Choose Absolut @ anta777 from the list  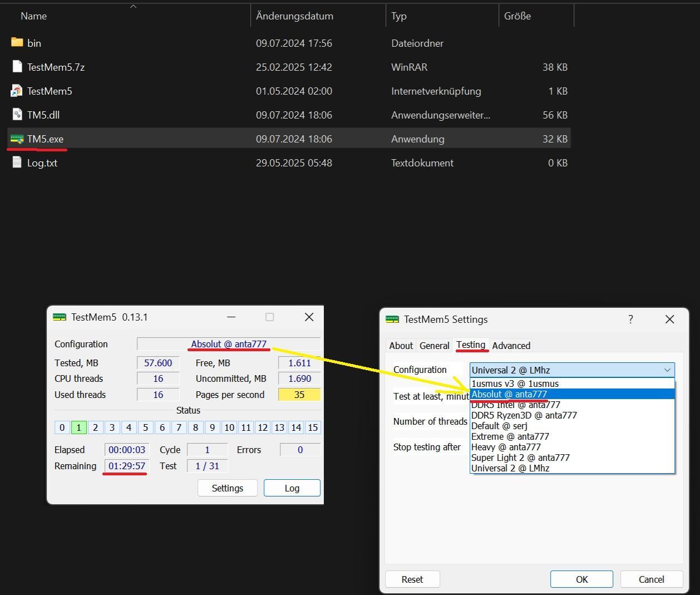[x=572, y=394]
